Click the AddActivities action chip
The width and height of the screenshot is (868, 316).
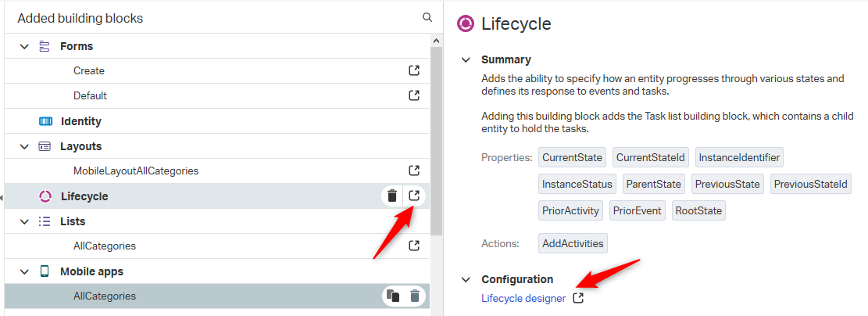tap(573, 243)
